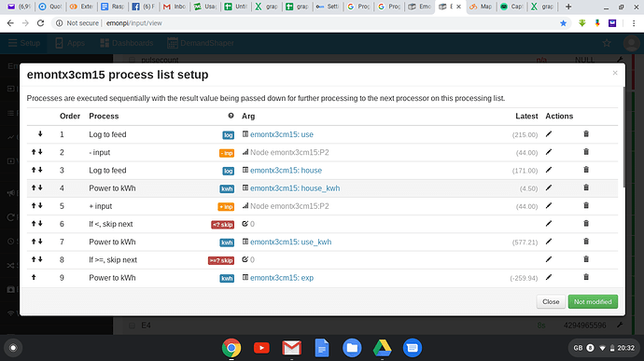This screenshot has width=644, height=361.
Task: Click the orange '- inp' badge
Action: pyautogui.click(x=227, y=153)
